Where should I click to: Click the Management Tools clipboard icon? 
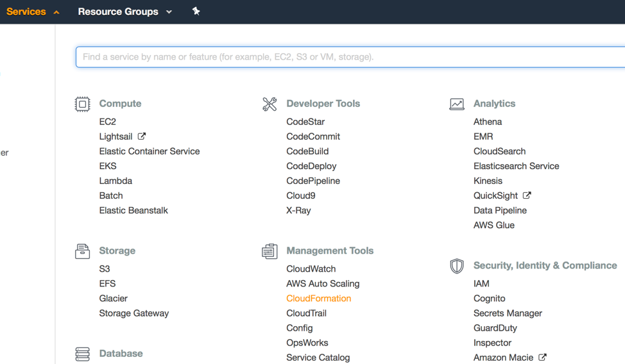click(270, 251)
